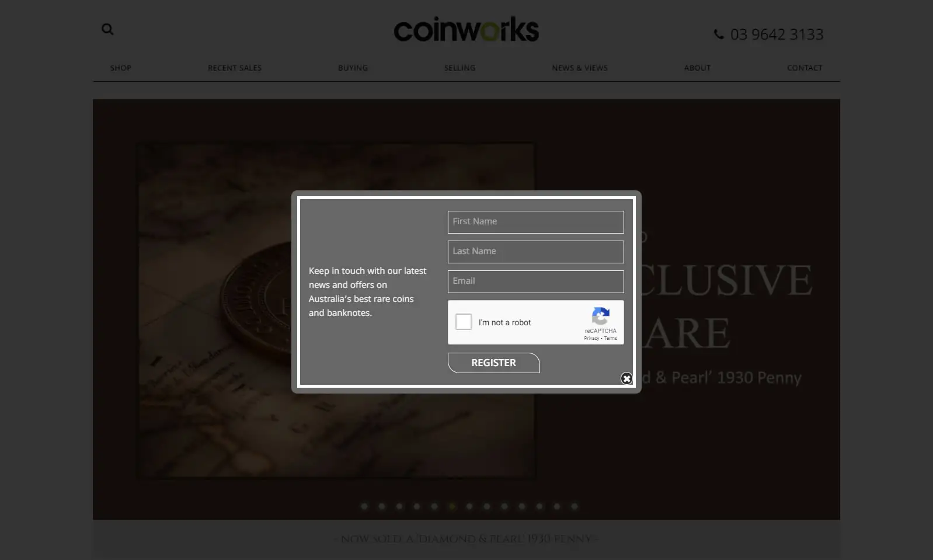The width and height of the screenshot is (933, 560).
Task: Tick the I'm not a robot checkbox
Action: coord(464,322)
